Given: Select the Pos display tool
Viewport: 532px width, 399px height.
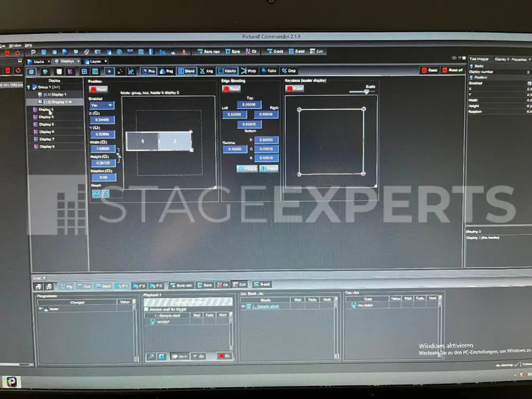Looking at the screenshot, I should click(x=148, y=71).
